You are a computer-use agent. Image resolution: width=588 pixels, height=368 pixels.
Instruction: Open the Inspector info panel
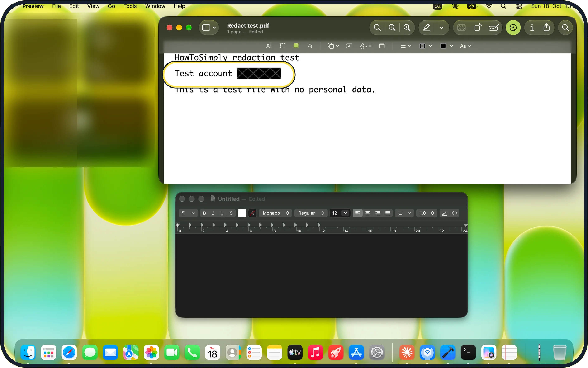532,28
